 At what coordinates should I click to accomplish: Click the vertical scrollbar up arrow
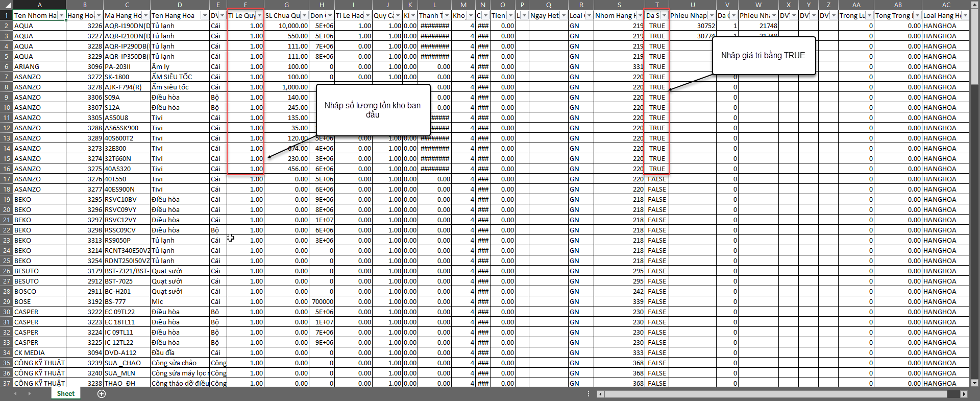pyautogui.click(x=974, y=5)
